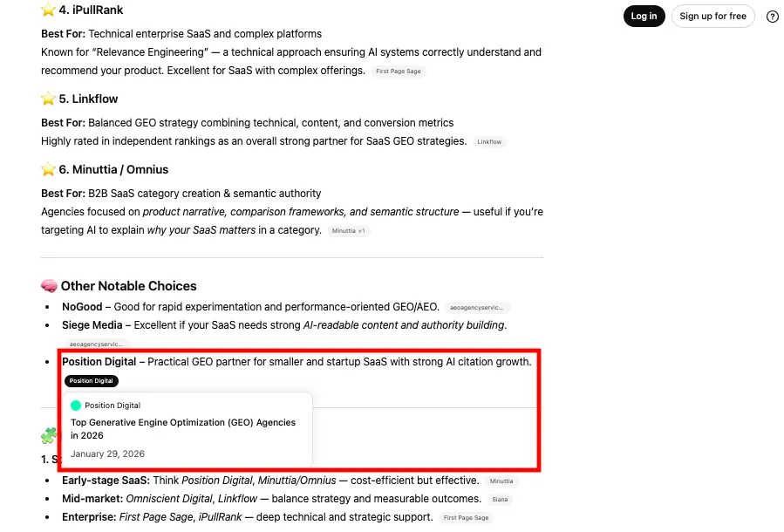This screenshot has height=532, width=784.
Task: Open the citation chip under Siege Media entry
Action: tap(96, 344)
